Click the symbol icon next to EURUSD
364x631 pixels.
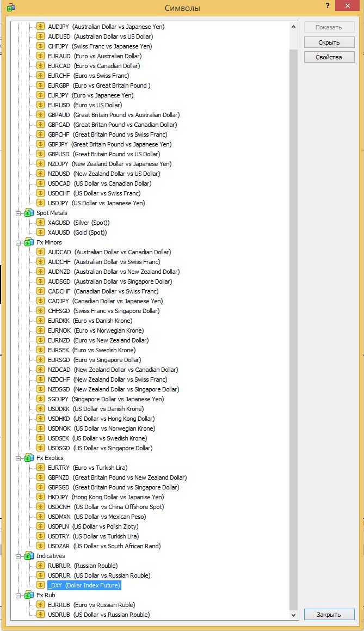coord(41,105)
